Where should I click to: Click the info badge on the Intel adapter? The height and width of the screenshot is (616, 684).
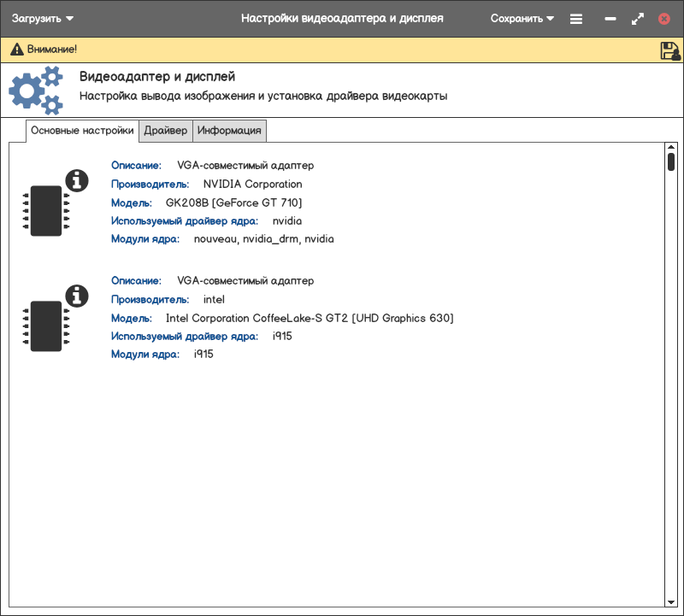[77, 296]
